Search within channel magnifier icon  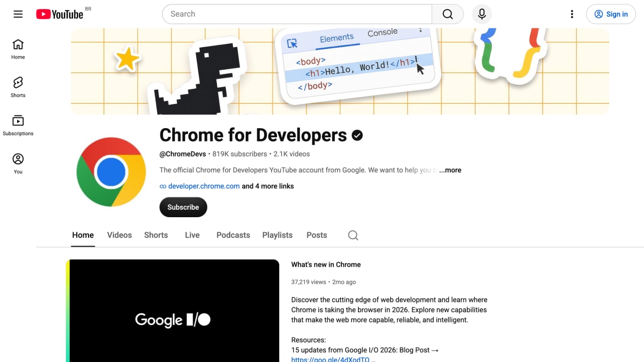(353, 235)
